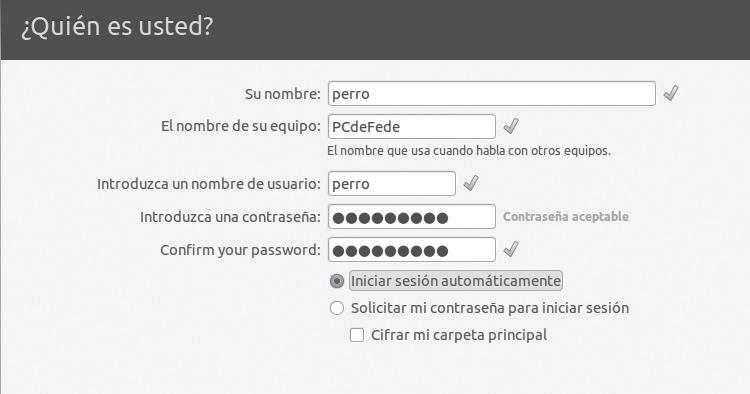Focus the Su nombre text field
The image size is (750, 394).
coord(492,94)
